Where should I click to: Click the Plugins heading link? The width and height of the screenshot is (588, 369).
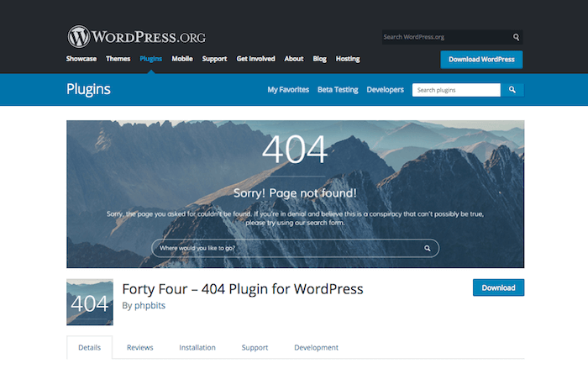tap(88, 89)
